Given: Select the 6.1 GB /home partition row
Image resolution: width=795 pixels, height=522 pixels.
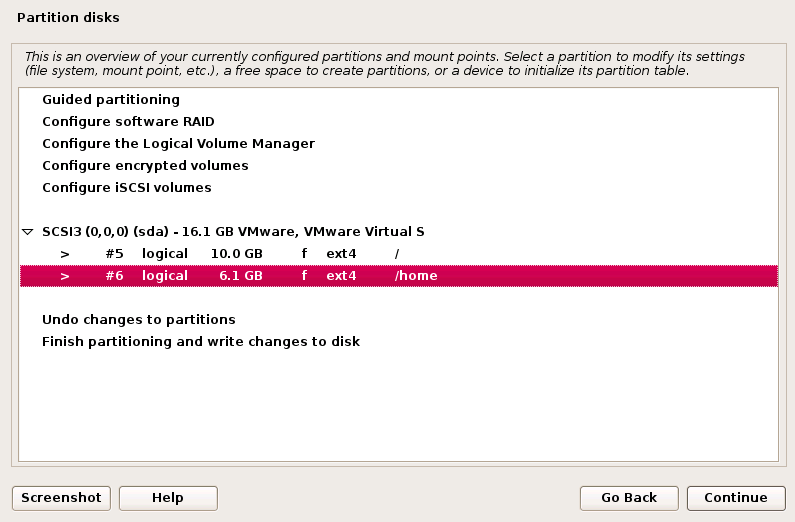Looking at the screenshot, I should 398,276.
